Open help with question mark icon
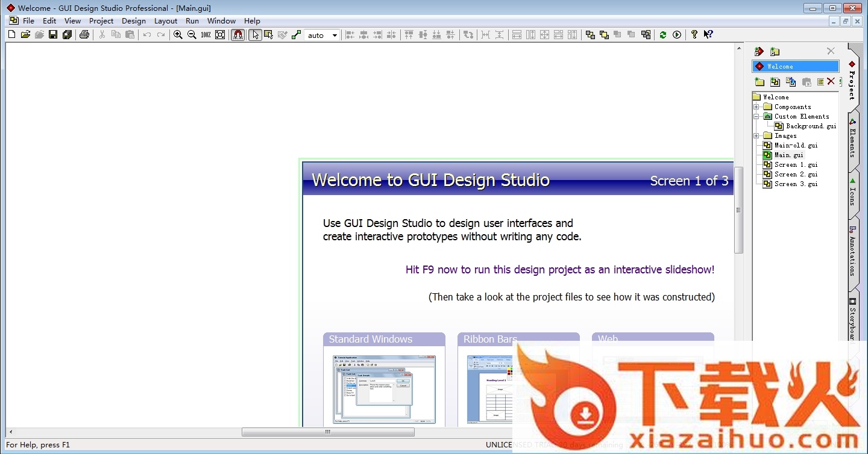The image size is (868, 454). (694, 35)
